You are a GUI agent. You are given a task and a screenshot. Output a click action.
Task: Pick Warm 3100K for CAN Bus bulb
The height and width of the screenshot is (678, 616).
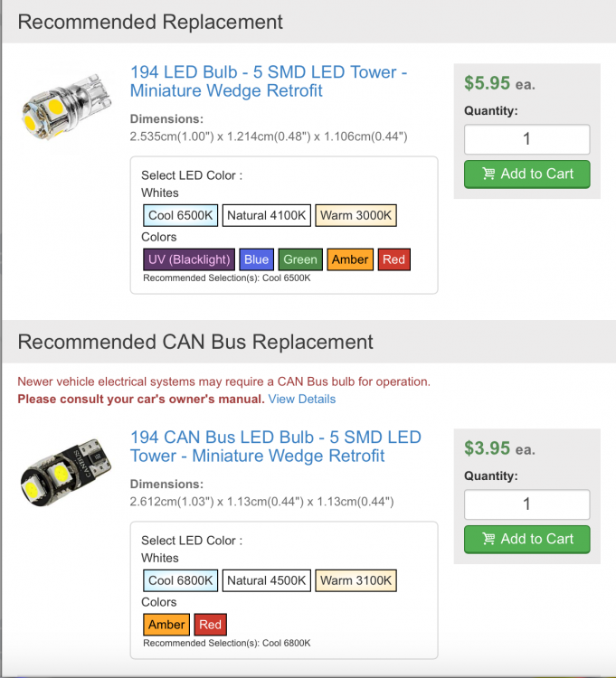pos(355,580)
